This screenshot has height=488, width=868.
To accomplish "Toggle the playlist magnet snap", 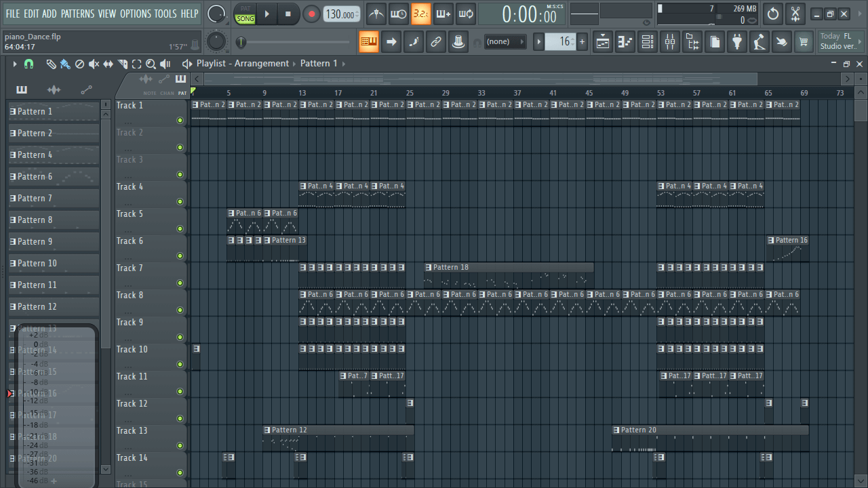I will coord(28,64).
